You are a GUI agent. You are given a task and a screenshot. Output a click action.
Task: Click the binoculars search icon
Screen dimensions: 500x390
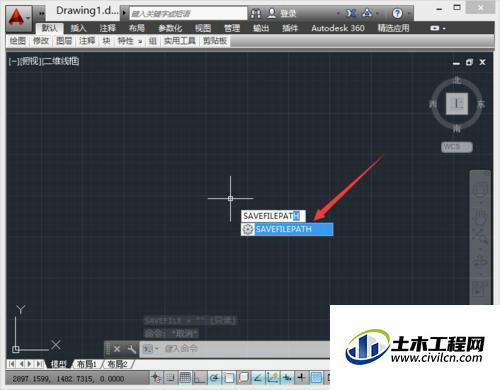coord(256,13)
